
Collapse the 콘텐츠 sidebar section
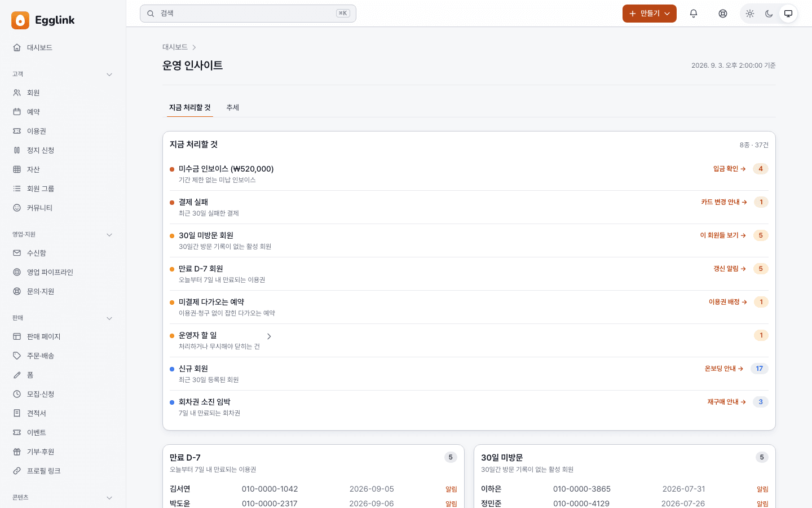tap(109, 498)
